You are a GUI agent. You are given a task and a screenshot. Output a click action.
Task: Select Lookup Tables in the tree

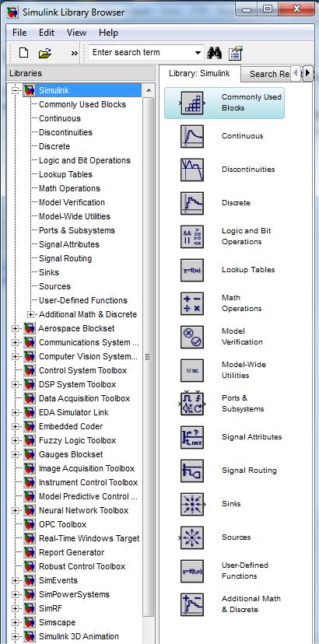click(66, 174)
